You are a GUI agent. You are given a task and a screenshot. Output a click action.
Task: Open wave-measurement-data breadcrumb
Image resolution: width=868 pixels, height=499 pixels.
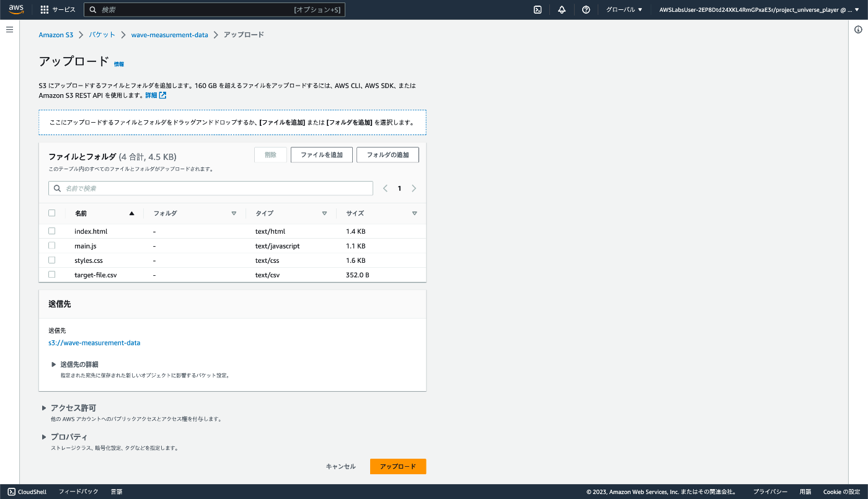(x=170, y=35)
